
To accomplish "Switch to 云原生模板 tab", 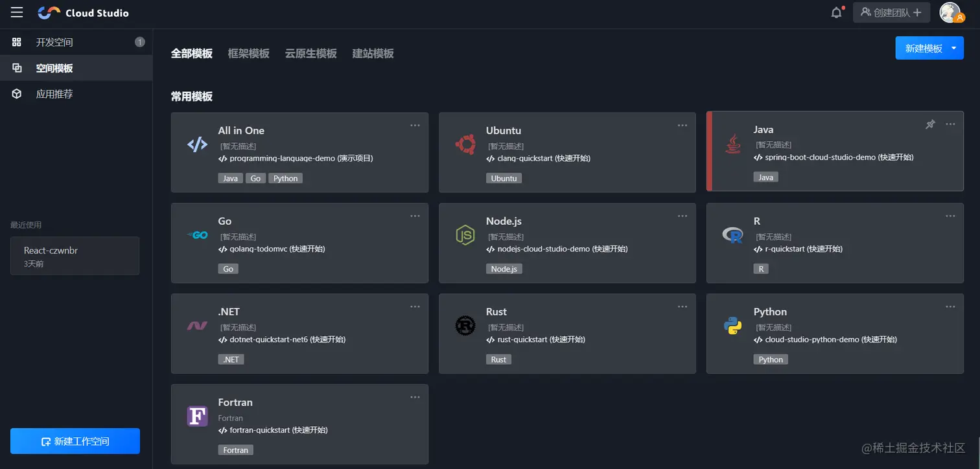I will pyautogui.click(x=311, y=54).
